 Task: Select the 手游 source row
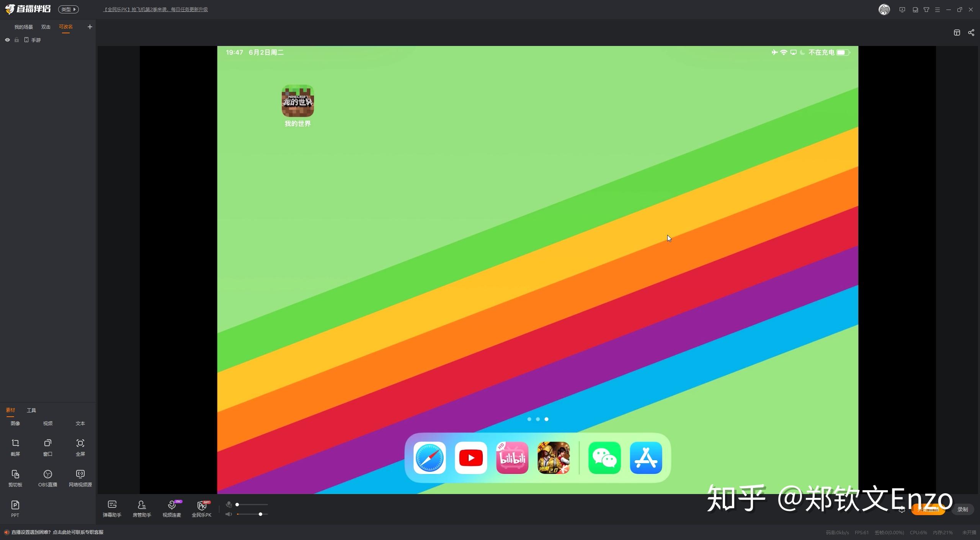(x=48, y=40)
